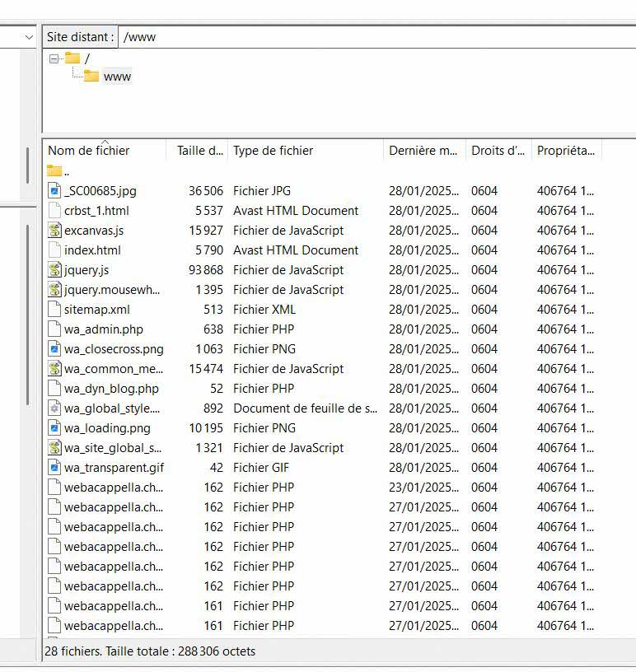Open the local site path dropdown arrow

(30, 37)
